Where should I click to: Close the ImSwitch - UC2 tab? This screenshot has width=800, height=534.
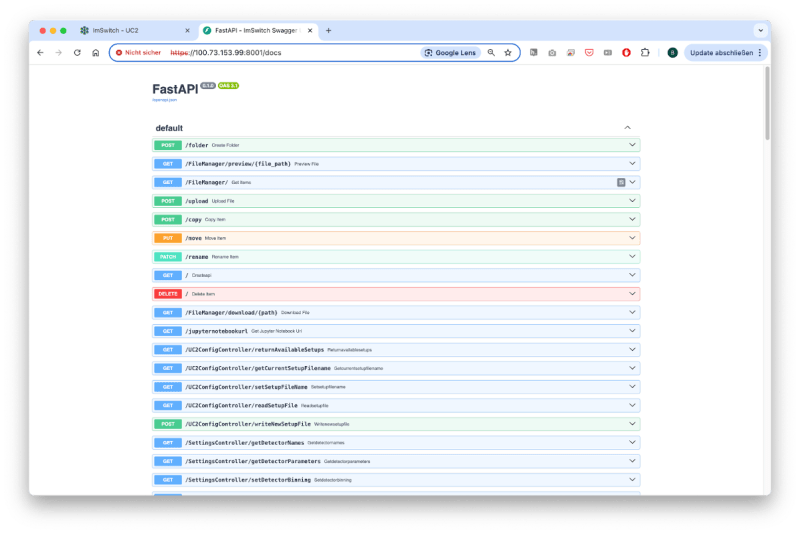(x=187, y=31)
